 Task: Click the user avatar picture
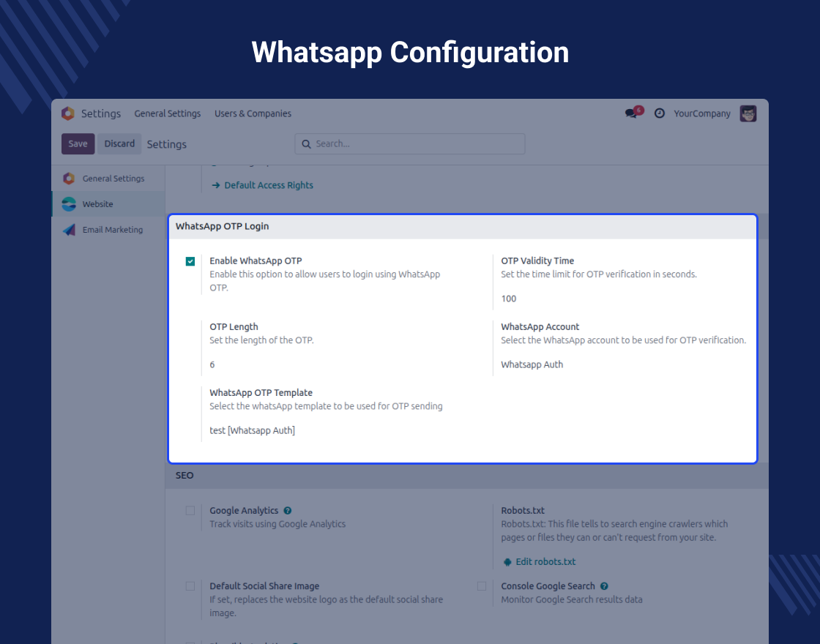pos(748,113)
